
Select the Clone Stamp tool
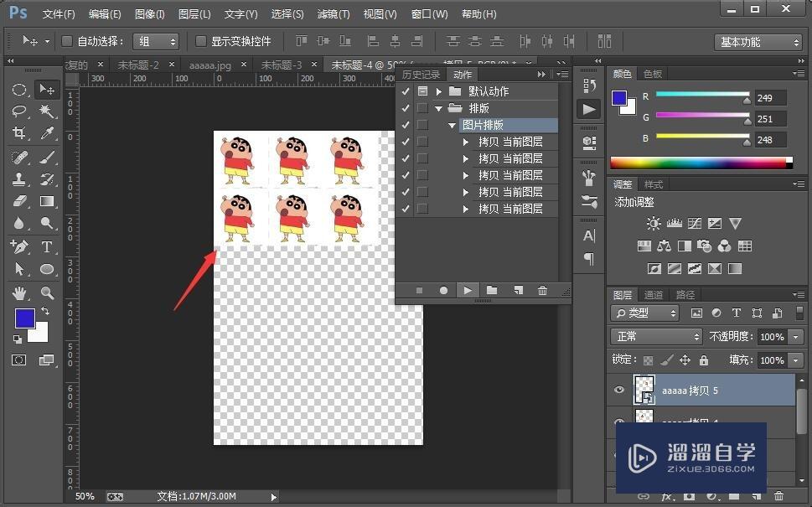pyautogui.click(x=19, y=179)
